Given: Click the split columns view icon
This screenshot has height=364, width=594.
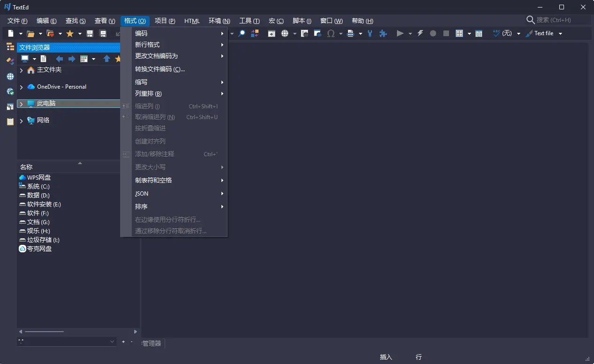Looking at the screenshot, I should click(x=479, y=33).
